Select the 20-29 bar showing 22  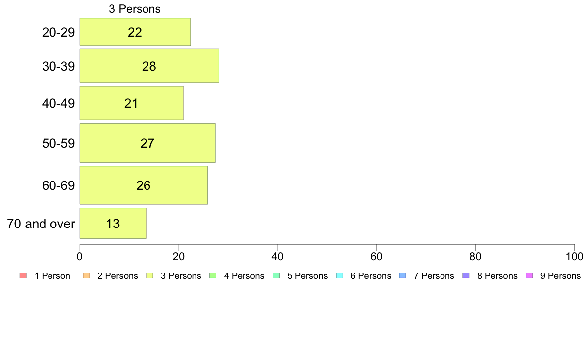pos(135,32)
